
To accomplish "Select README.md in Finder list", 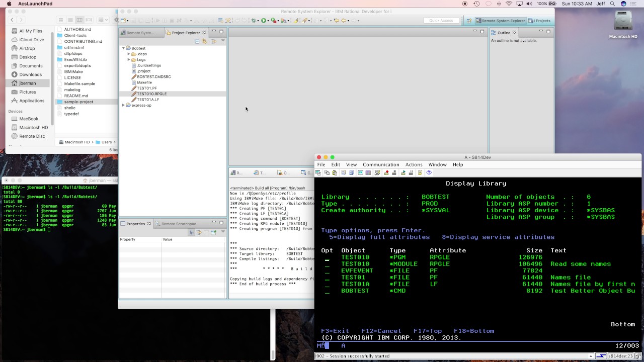I will click(x=76, y=96).
